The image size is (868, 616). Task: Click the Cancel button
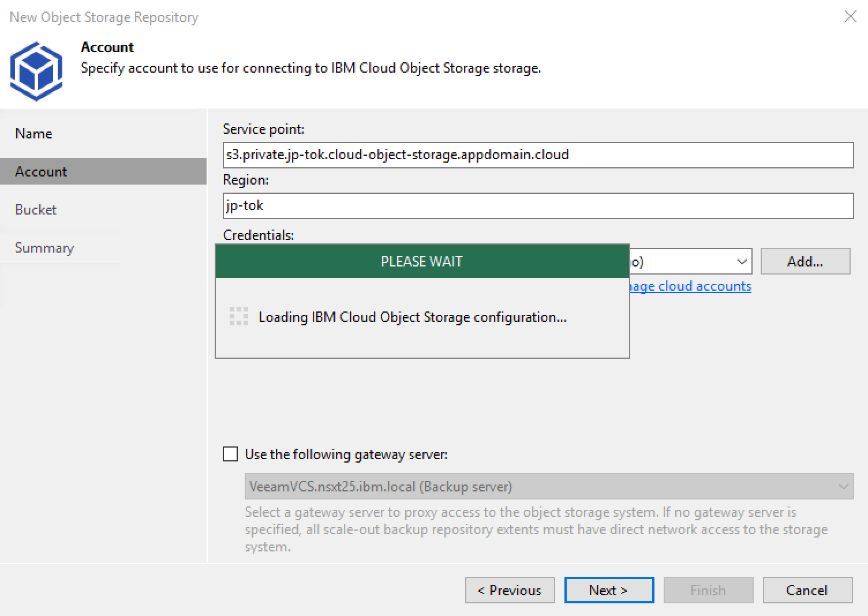coord(807,590)
